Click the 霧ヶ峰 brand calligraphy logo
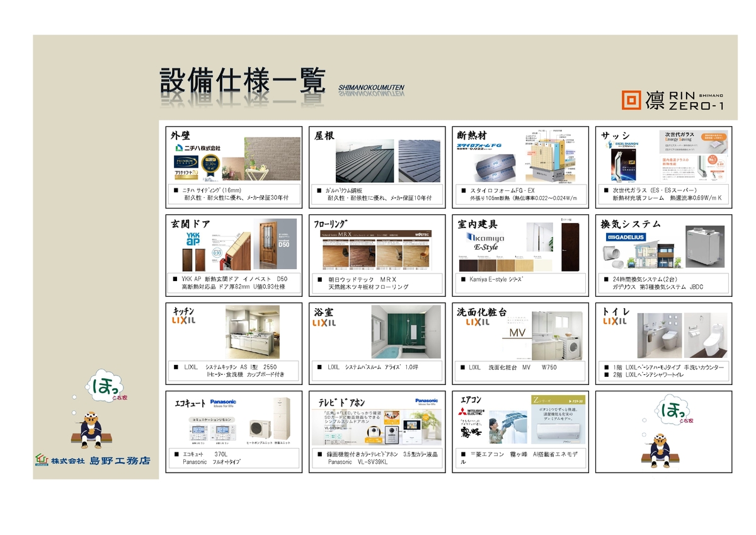This screenshot has width=756, height=535. click(470, 432)
